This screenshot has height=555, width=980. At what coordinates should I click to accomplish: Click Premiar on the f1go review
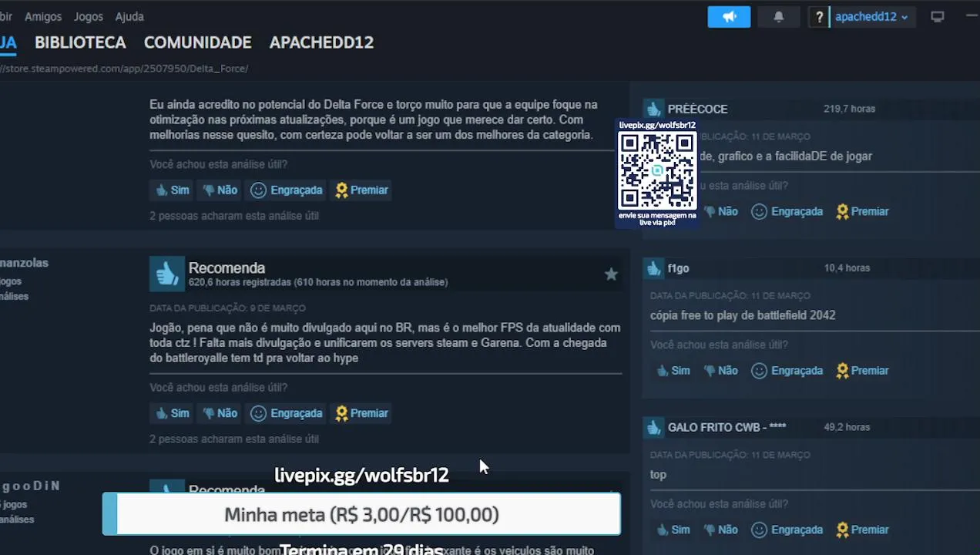pos(862,371)
